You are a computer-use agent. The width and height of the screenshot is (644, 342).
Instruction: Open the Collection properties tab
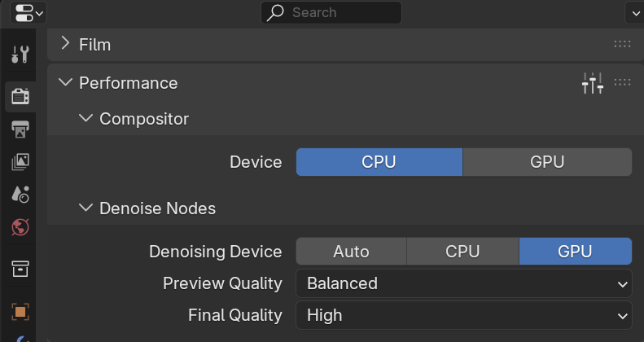tap(20, 269)
